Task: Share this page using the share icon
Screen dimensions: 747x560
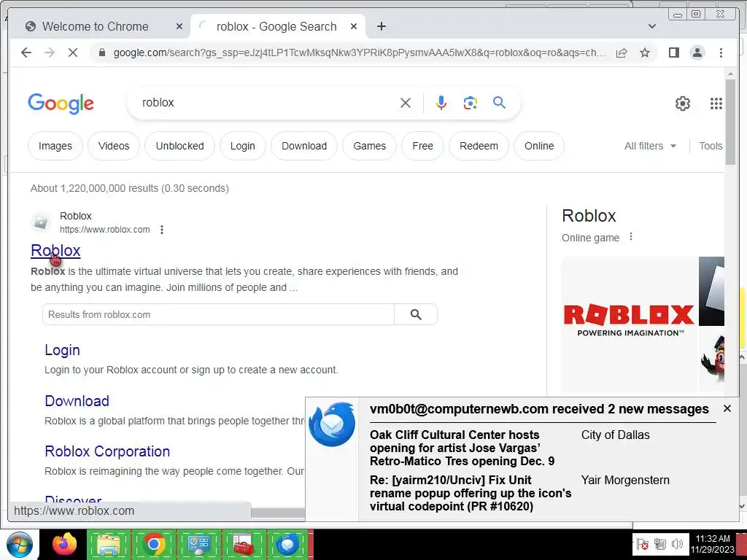Action: (x=622, y=52)
